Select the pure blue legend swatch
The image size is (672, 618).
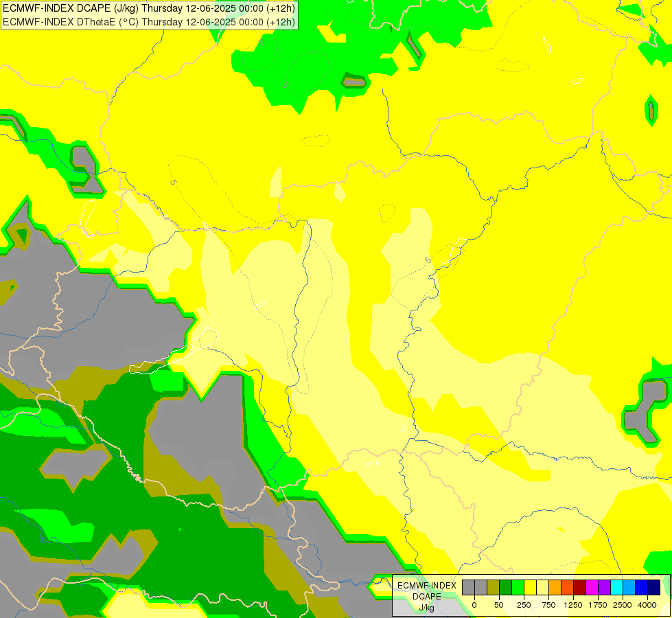(642, 587)
